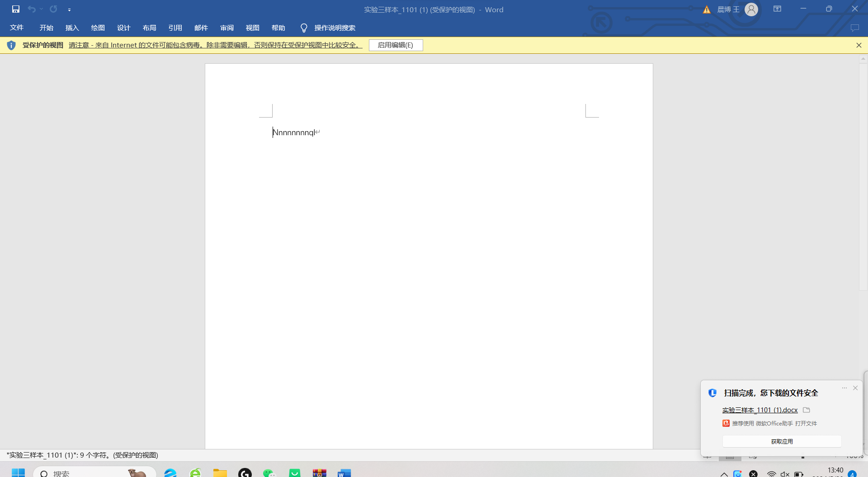Click the 13:40 clock in the taskbar
This screenshot has width=868, height=477.
pos(835,470)
